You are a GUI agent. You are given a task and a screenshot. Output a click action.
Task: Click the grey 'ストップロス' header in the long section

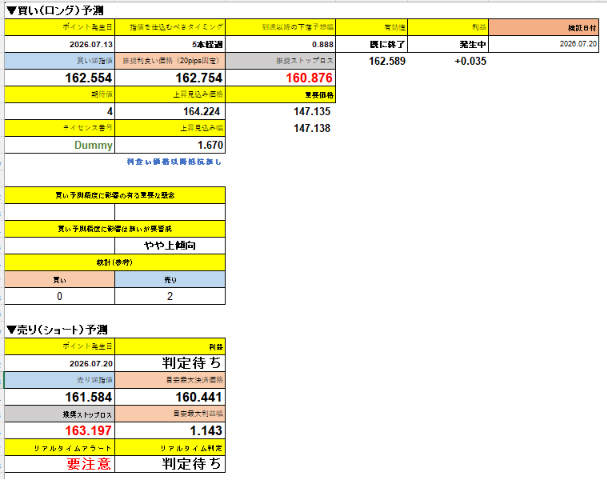pyautogui.click(x=281, y=61)
